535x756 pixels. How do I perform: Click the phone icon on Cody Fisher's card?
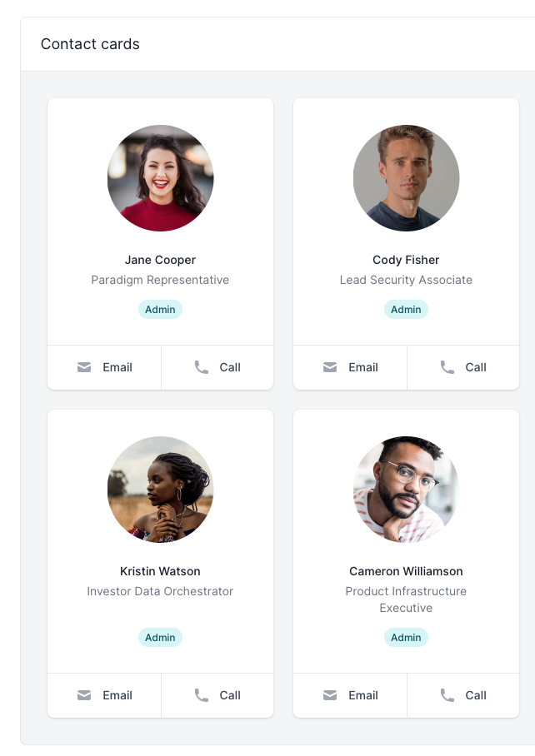[x=446, y=367]
